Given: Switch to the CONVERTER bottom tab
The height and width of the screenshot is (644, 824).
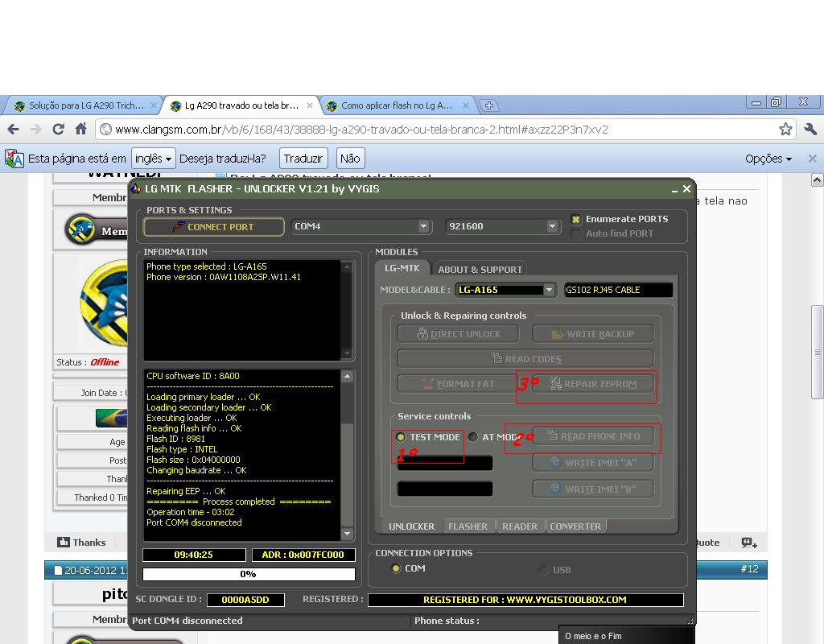Looking at the screenshot, I should click(x=575, y=526).
